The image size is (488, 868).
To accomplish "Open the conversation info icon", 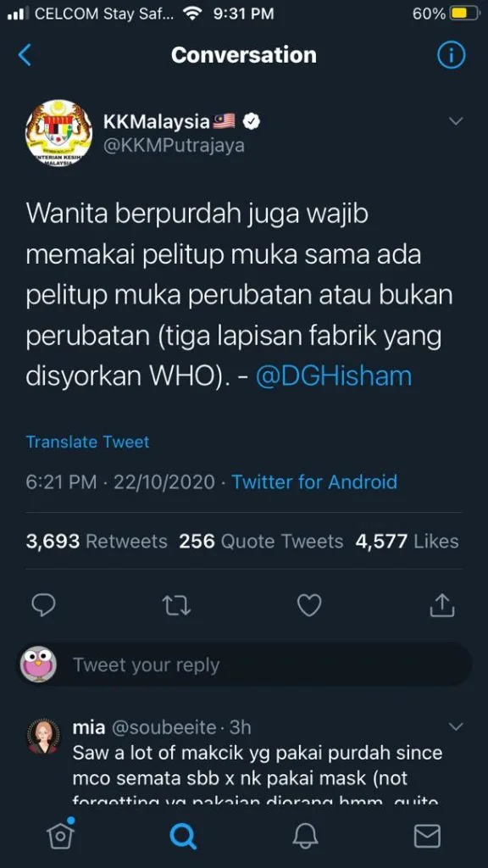I will 451,55.
